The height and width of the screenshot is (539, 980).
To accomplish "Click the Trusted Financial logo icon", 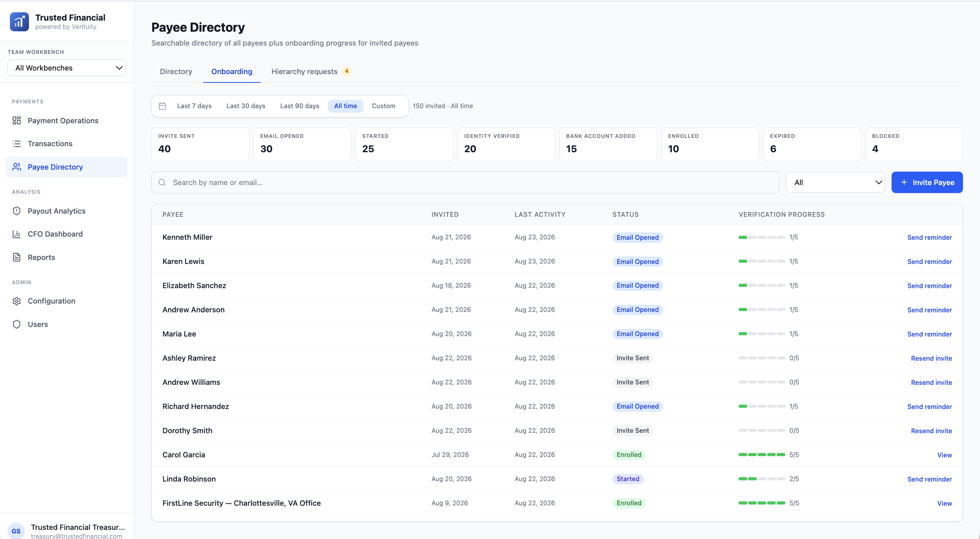I will click(19, 21).
